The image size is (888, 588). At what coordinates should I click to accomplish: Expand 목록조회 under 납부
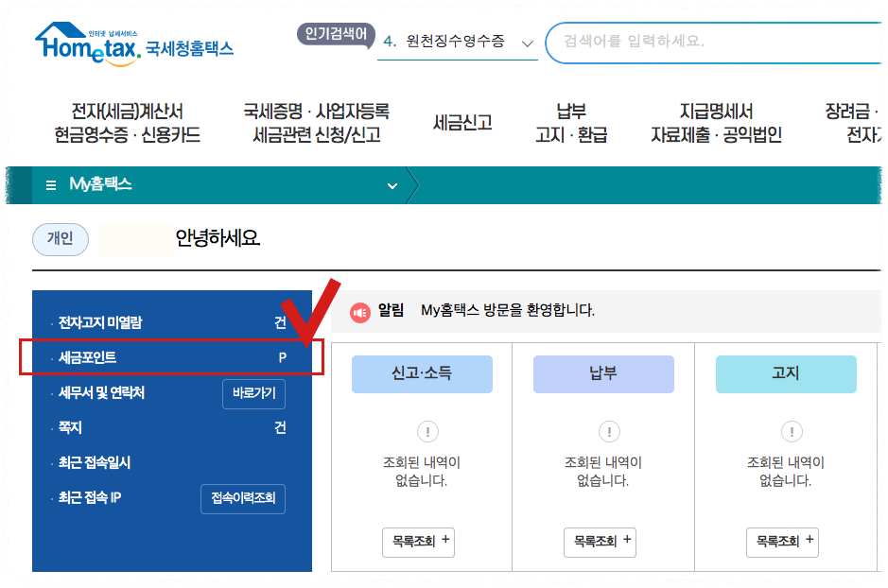click(601, 543)
